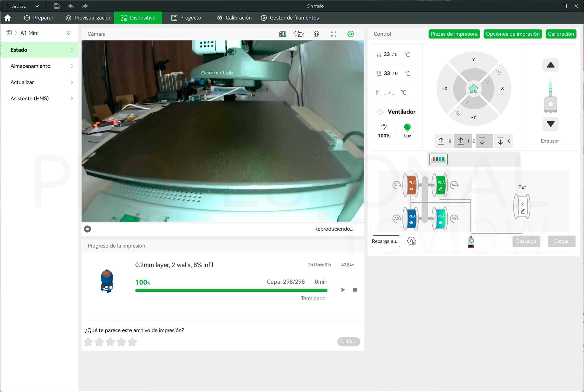Switch to the Preparar tab

[x=39, y=18]
